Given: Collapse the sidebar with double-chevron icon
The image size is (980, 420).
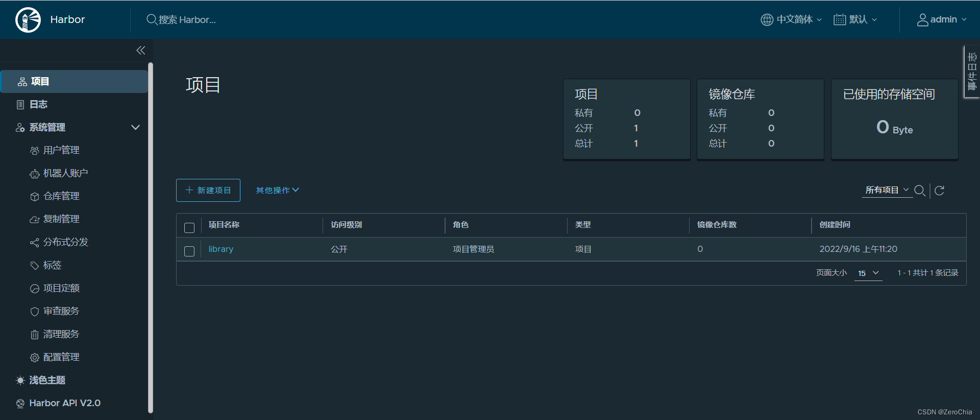Looking at the screenshot, I should click(141, 50).
